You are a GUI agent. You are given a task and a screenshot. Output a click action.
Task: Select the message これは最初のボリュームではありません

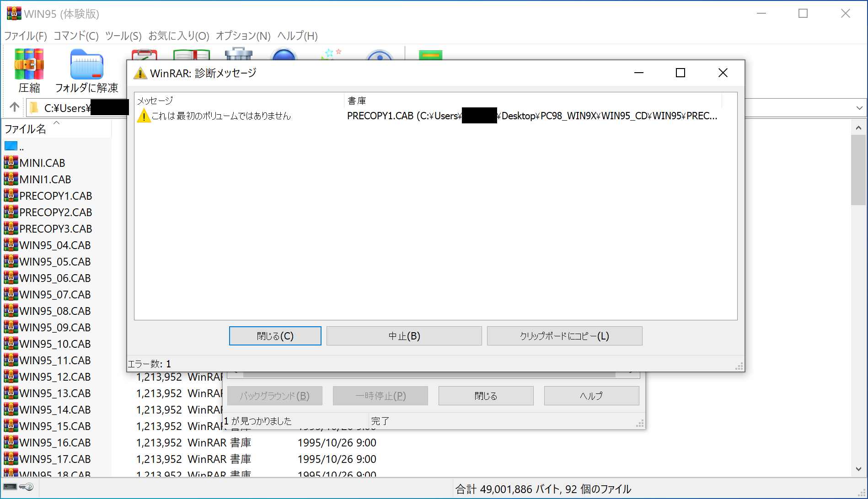coord(221,116)
